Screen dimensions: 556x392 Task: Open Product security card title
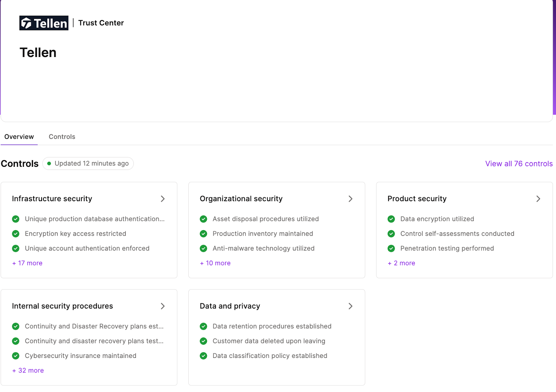(x=417, y=199)
